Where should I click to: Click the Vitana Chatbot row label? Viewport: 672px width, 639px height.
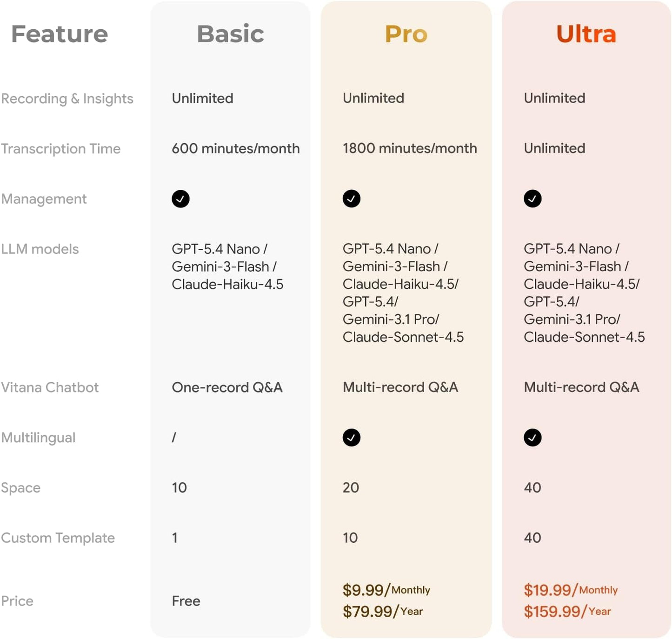(50, 387)
